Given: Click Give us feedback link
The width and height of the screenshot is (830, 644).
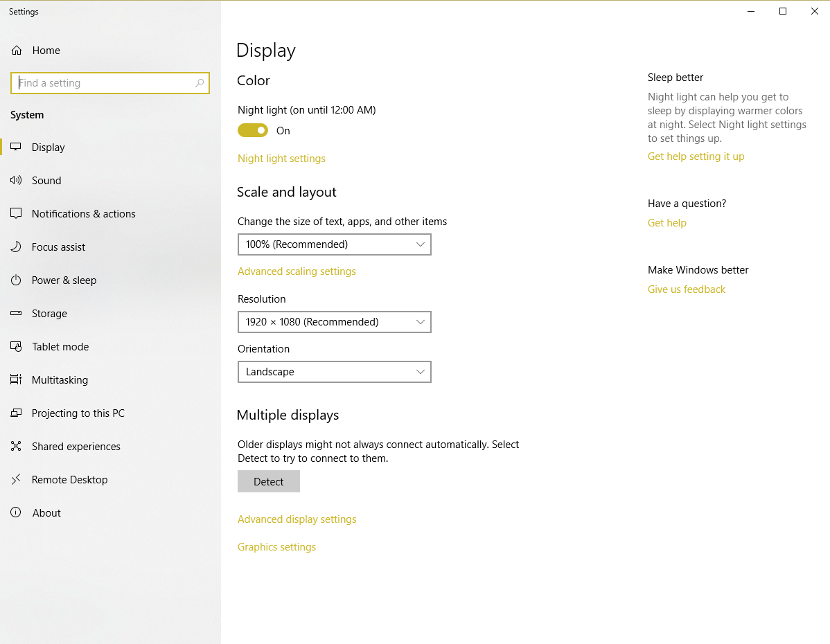Looking at the screenshot, I should click(687, 289).
